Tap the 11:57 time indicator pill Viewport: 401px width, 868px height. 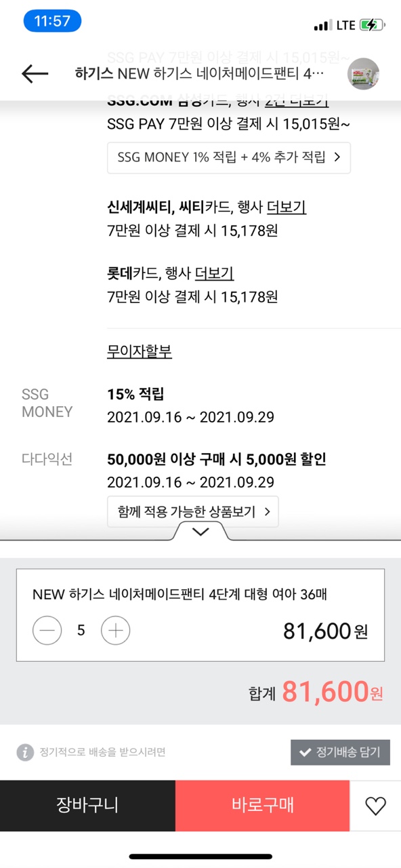52,21
